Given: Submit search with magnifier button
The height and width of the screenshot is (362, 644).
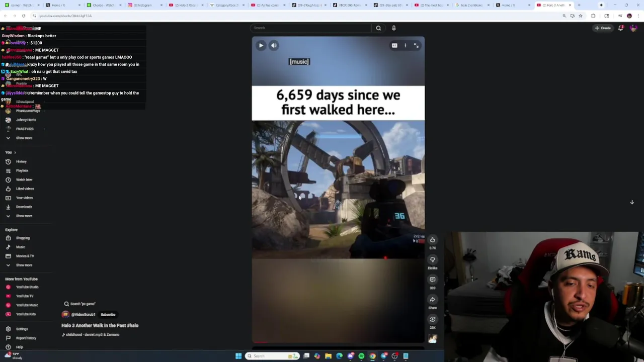Looking at the screenshot, I should point(378,28).
